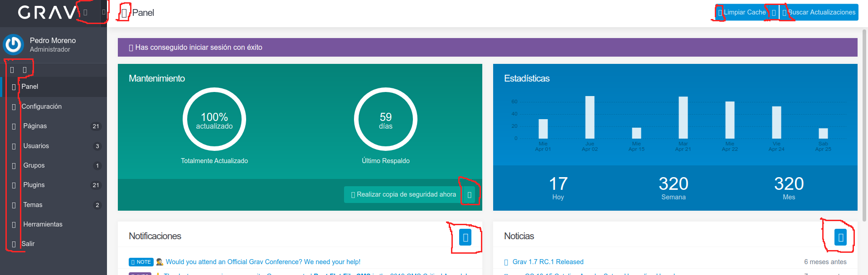Open the dropdown next to Limpiar Cache
Screen dimensions: 868x275
pyautogui.click(x=774, y=13)
